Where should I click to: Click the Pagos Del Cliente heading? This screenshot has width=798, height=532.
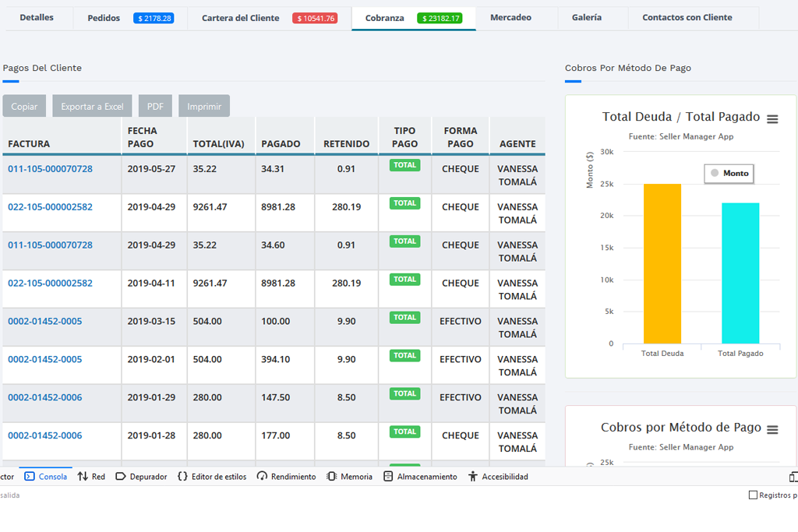(42, 68)
